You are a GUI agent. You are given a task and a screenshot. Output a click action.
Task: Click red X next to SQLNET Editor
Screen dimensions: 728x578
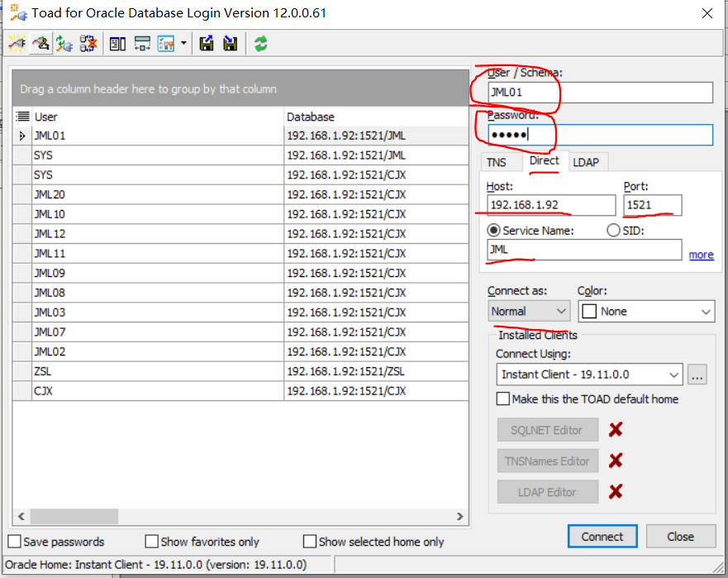pyautogui.click(x=615, y=429)
